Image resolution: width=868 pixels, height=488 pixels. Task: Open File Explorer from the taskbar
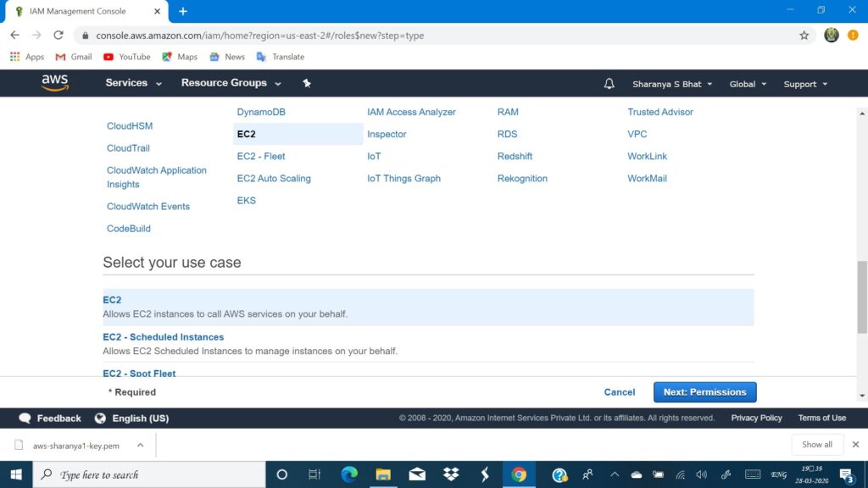[x=383, y=474]
